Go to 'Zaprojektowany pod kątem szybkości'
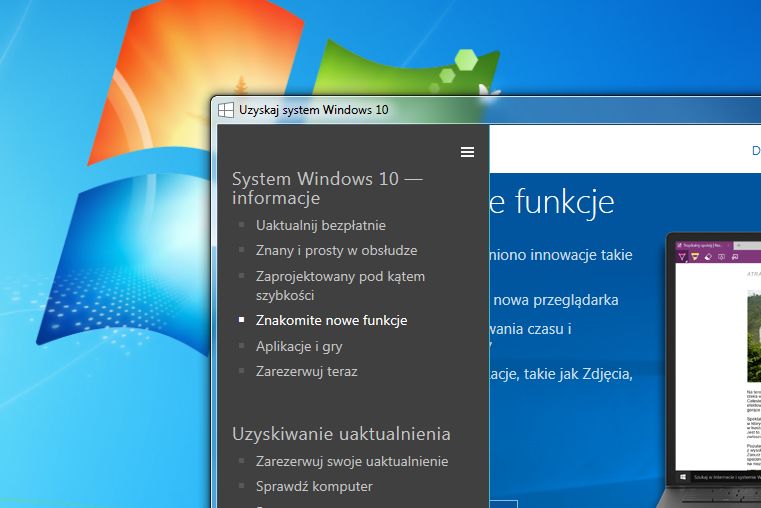The width and height of the screenshot is (761, 508). (x=340, y=286)
